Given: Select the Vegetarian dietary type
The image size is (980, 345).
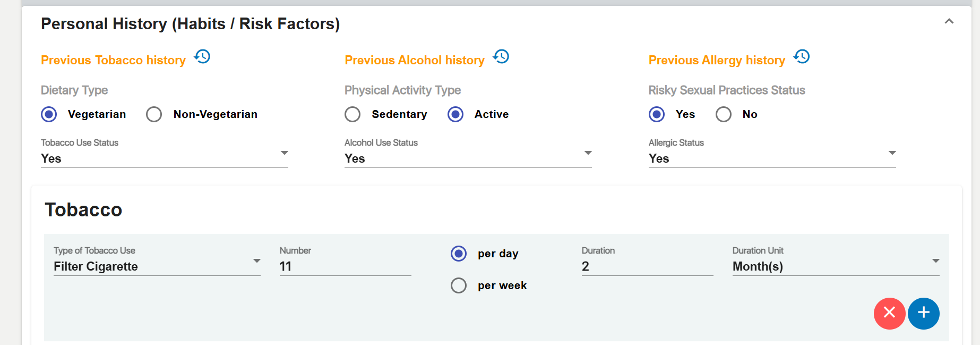Looking at the screenshot, I should point(49,114).
